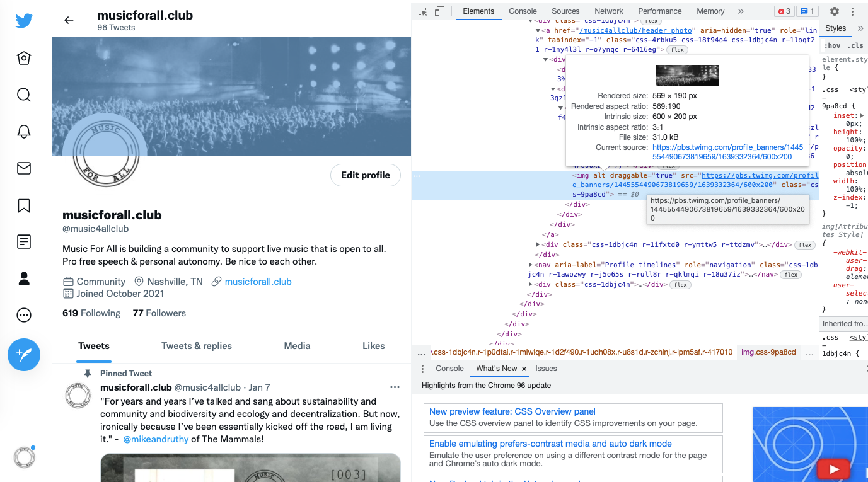This screenshot has width=868, height=482.
Task: Open the More circle menu icon
Action: point(24,315)
